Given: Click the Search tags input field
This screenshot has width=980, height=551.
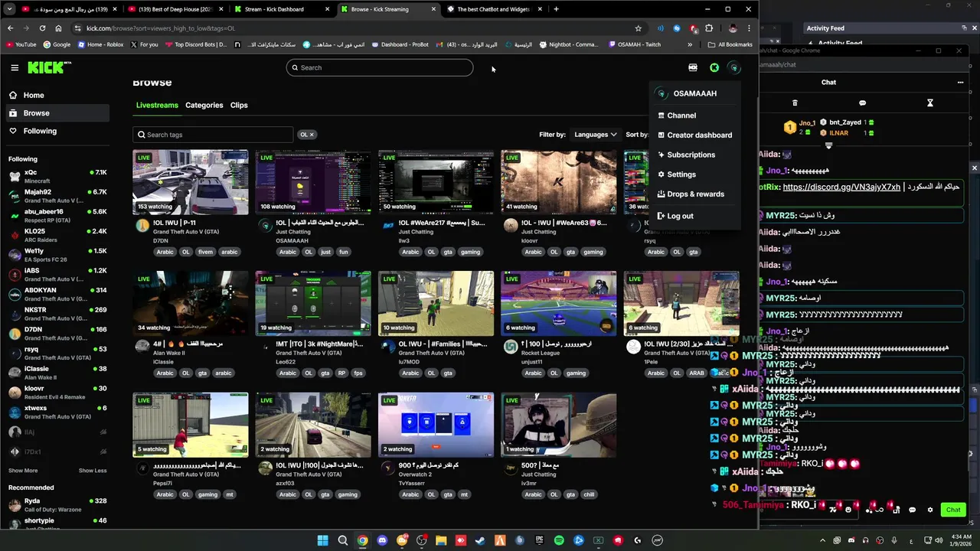Looking at the screenshot, I should pos(213,135).
